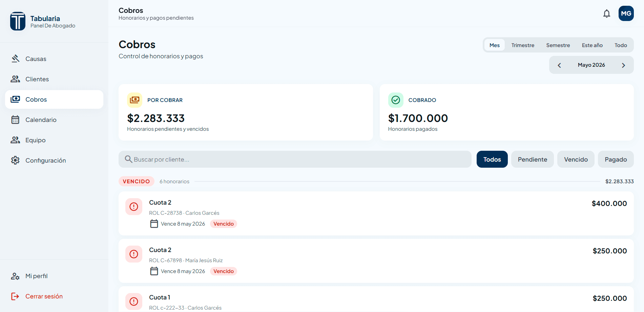Click 'Honorarios pagados' caption
The height and width of the screenshot is (312, 644).
tap(413, 129)
